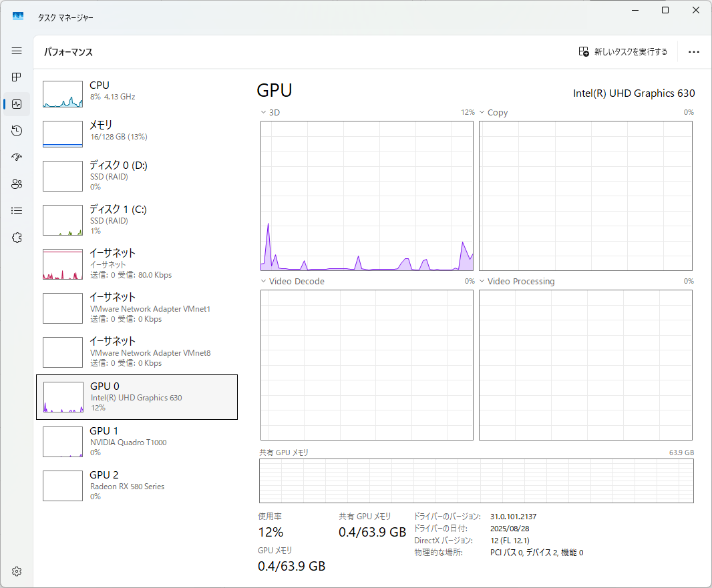Click the パフォーマンス page title
This screenshot has width=712, height=588.
coord(68,52)
